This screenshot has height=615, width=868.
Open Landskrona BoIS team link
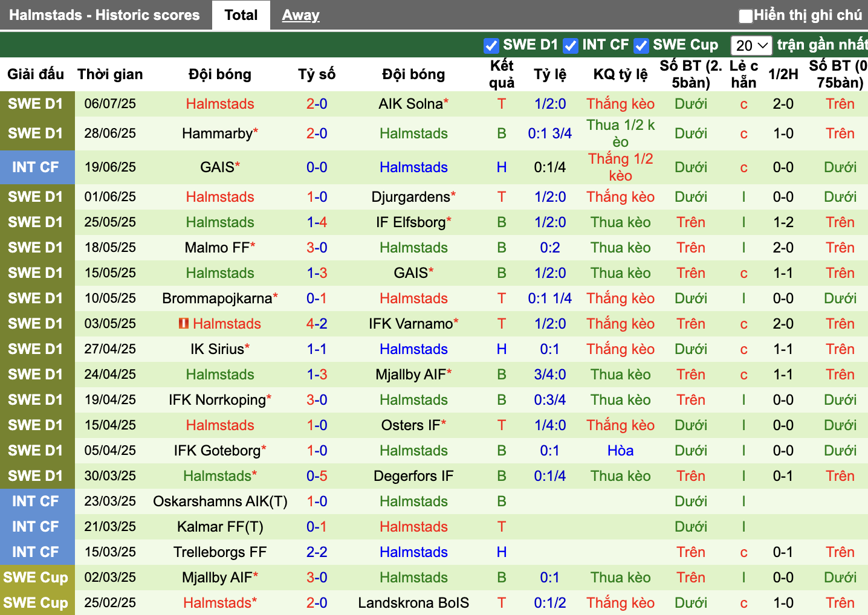413,603
